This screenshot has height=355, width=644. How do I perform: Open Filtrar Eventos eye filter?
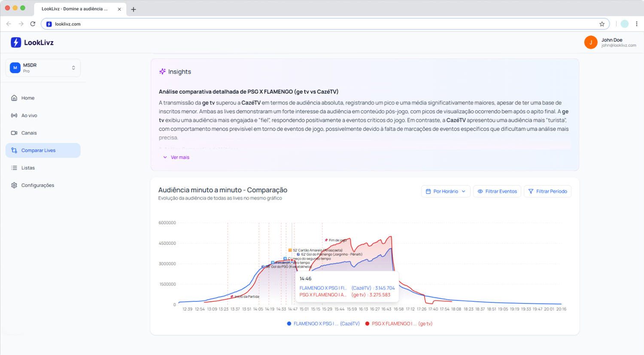(x=497, y=191)
